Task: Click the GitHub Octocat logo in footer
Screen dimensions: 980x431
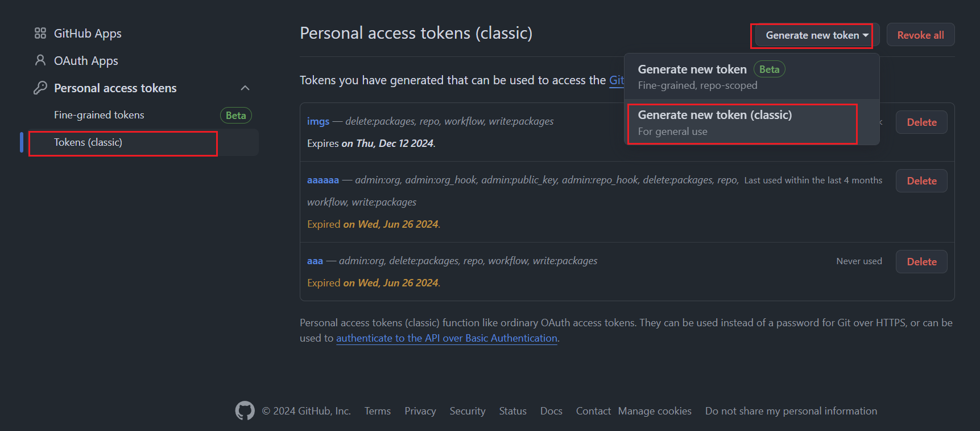Action: click(245, 411)
